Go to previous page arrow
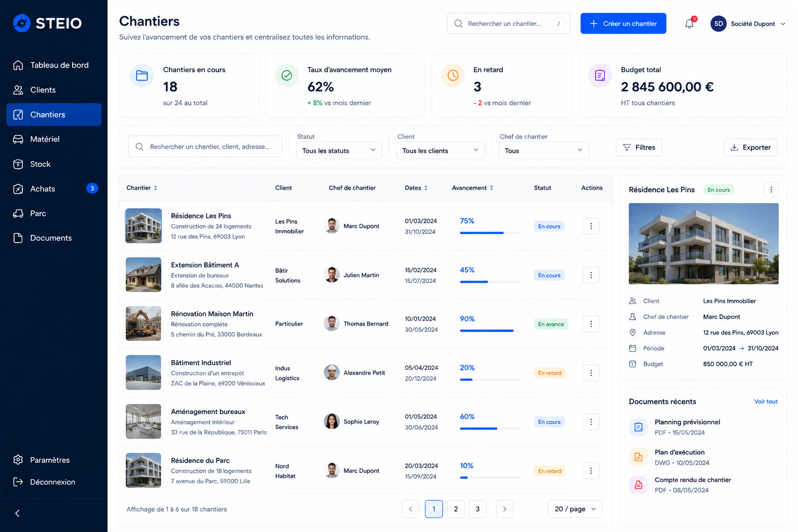 point(410,509)
